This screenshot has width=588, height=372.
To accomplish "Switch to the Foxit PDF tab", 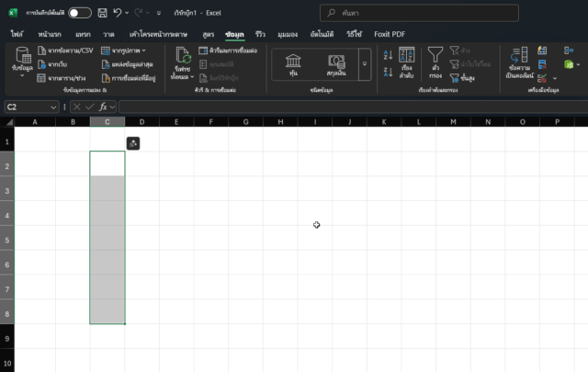I will coord(390,34).
